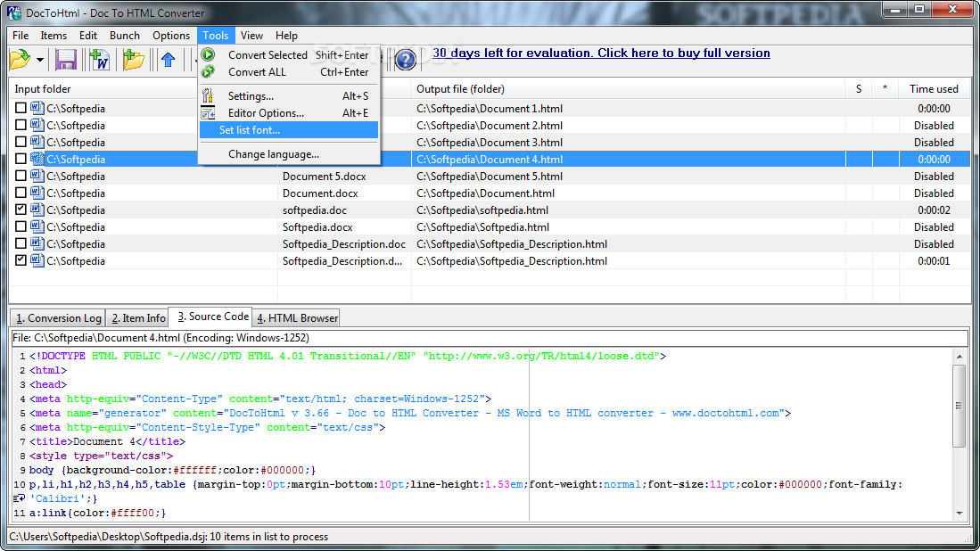Click 0:00:02 time cell of softpedia.doc
This screenshot has width=980, height=551.
click(x=934, y=210)
